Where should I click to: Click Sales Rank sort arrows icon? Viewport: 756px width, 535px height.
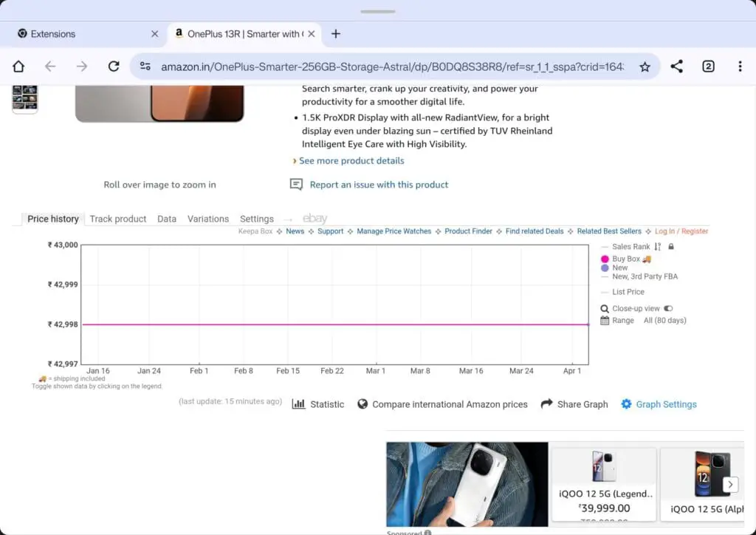click(658, 247)
